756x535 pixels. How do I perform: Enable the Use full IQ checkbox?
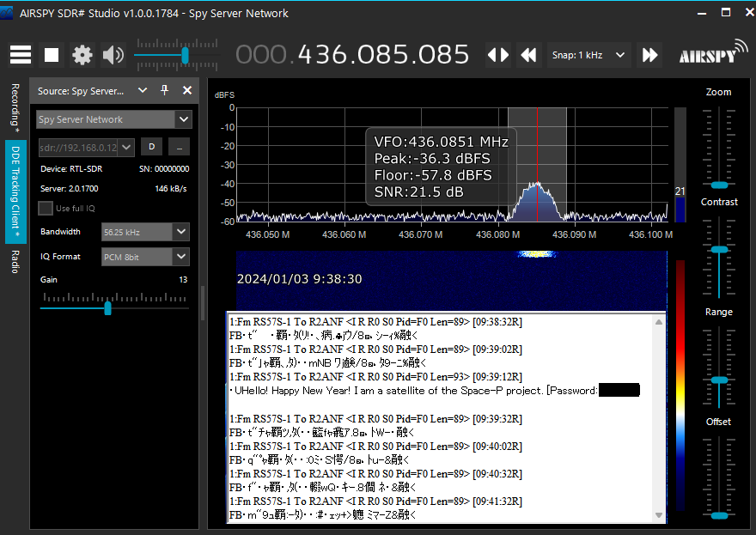46,208
